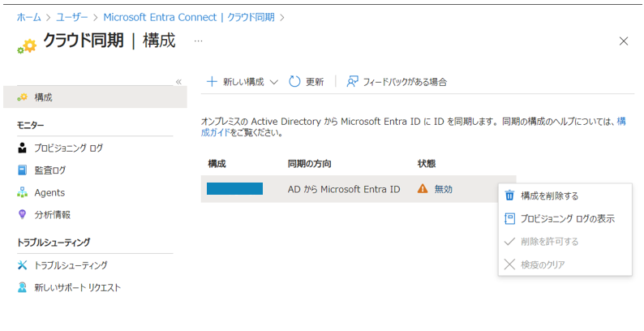Collapse the sidebar with double chevron
The image size is (644, 331).
click(x=178, y=82)
